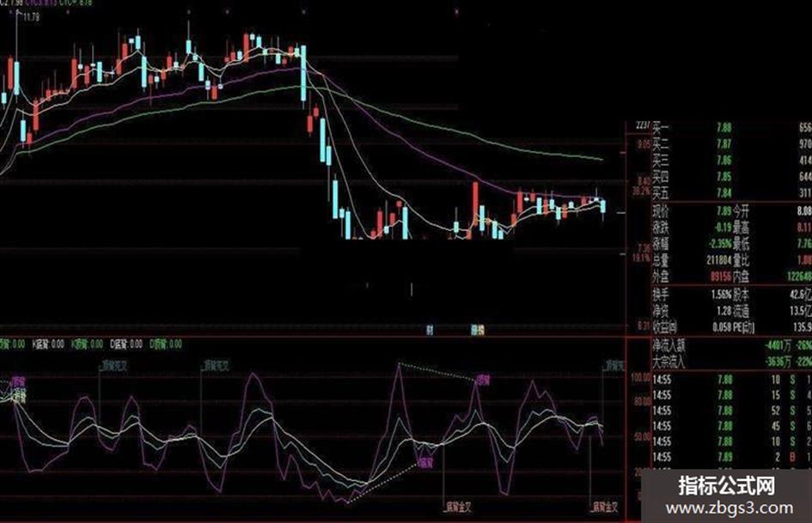The image size is (812, 523).
Task: Click the 净资 value 1.28
Action: click(724, 311)
